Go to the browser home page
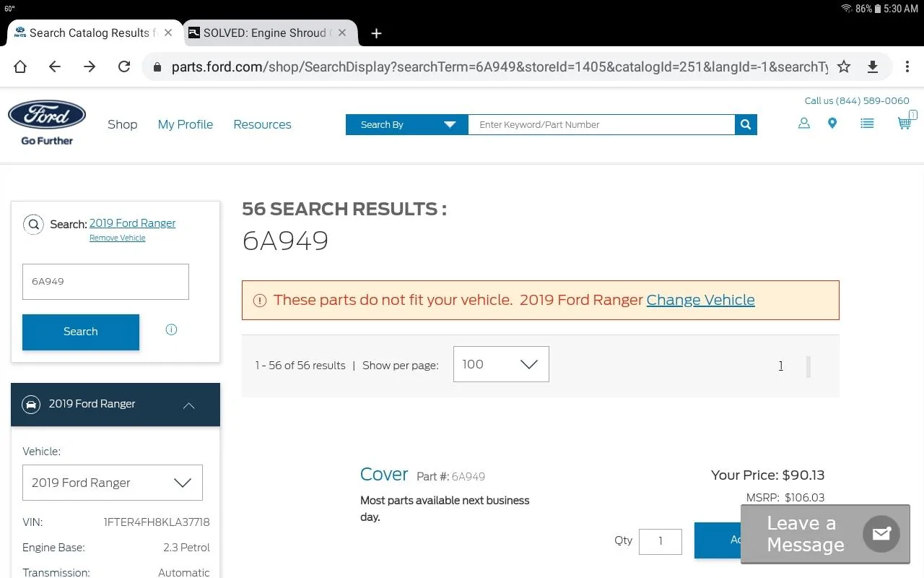The image size is (924, 578). 20,66
